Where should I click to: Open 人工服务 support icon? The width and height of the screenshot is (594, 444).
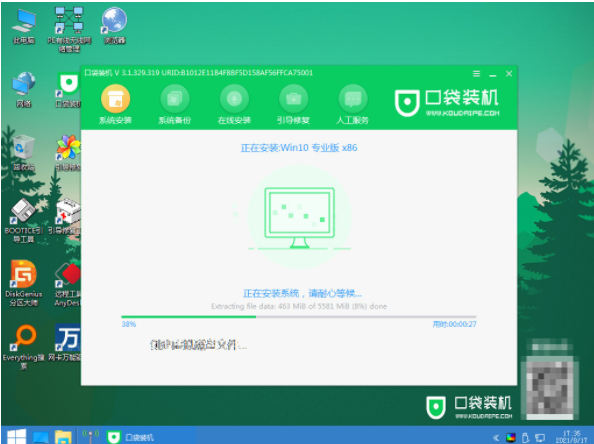(353, 105)
